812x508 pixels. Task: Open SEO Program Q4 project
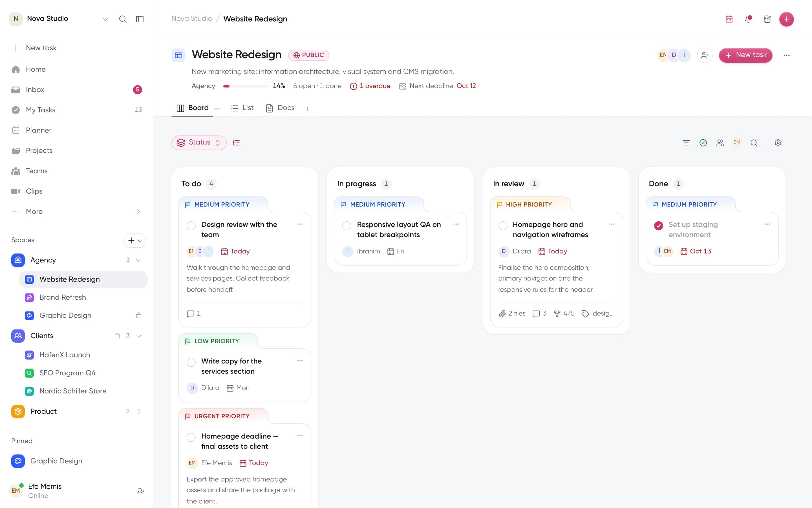point(83,373)
